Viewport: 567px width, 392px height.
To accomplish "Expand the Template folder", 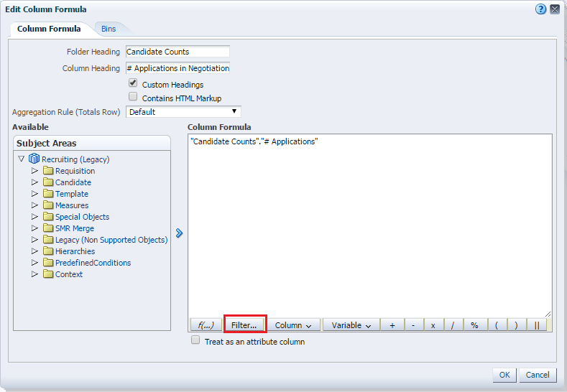I will tap(34, 194).
